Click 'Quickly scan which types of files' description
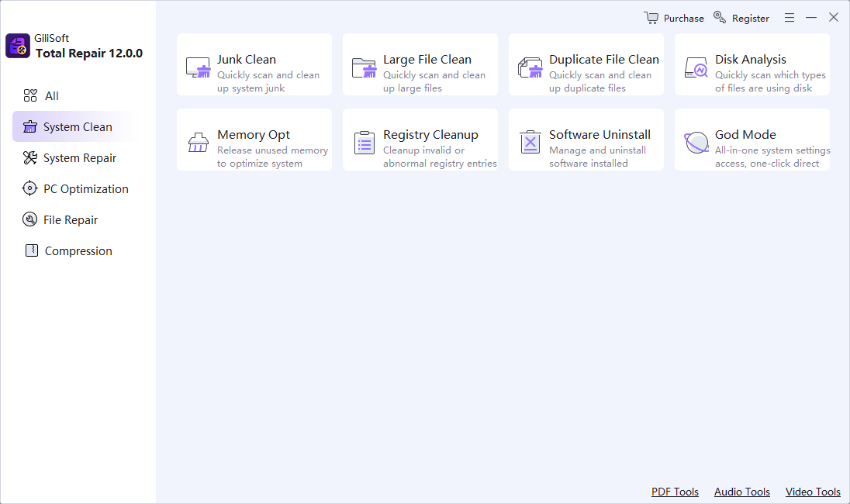The height and width of the screenshot is (504, 850). (x=770, y=82)
